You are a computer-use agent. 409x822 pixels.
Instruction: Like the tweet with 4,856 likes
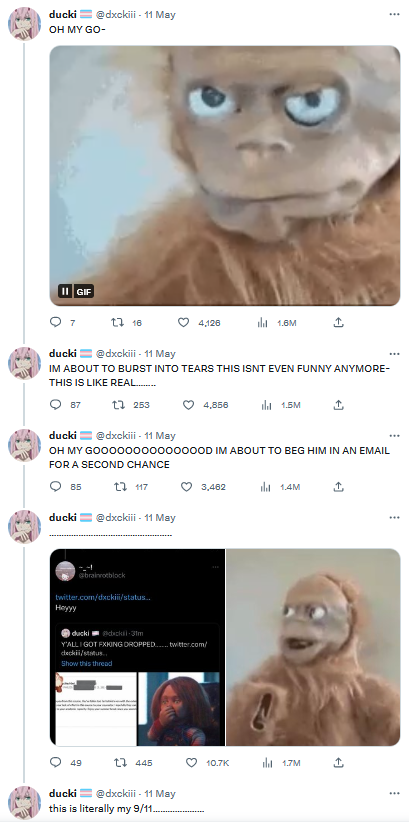tap(188, 405)
